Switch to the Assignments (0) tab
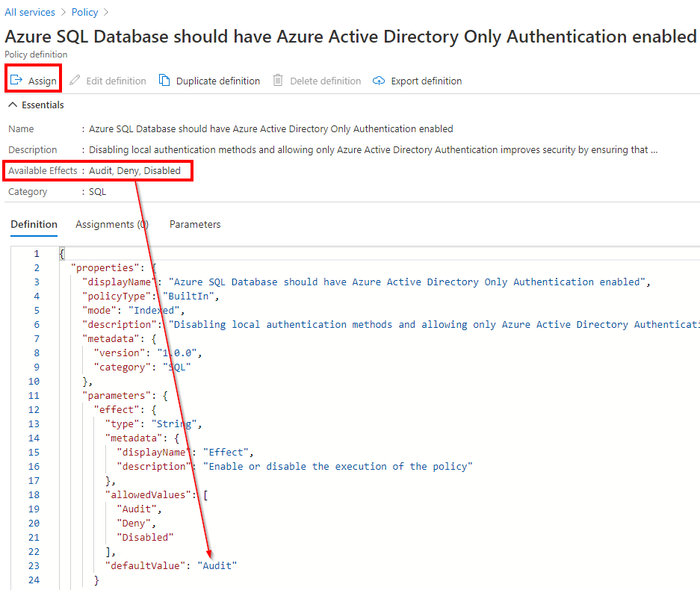 [112, 224]
